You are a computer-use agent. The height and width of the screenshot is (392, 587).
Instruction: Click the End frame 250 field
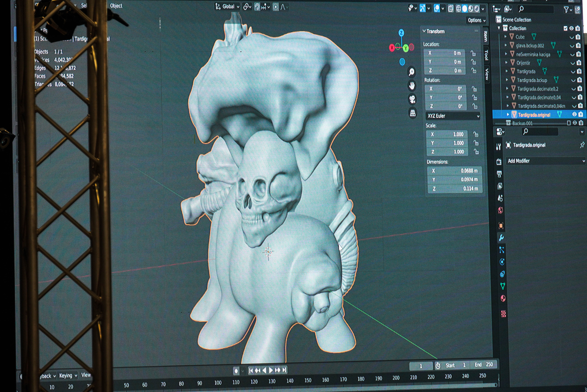coord(483,365)
